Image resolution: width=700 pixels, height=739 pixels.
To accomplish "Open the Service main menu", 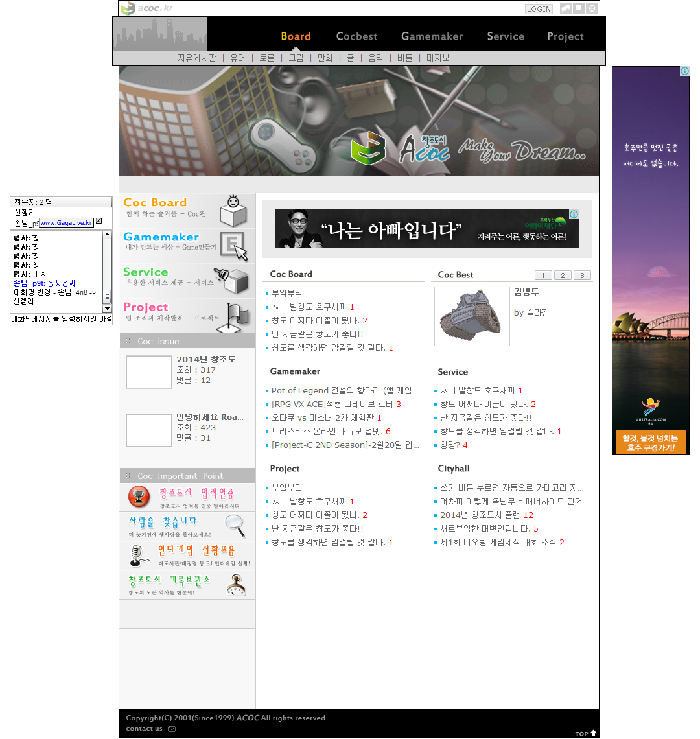I will (506, 36).
